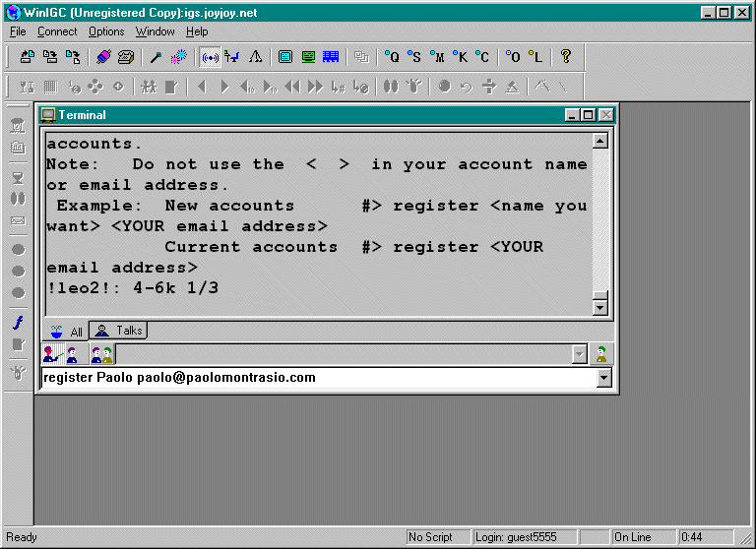The width and height of the screenshot is (756, 549).
Task: Maximize the Terminal child window
Action: pyautogui.click(x=588, y=115)
